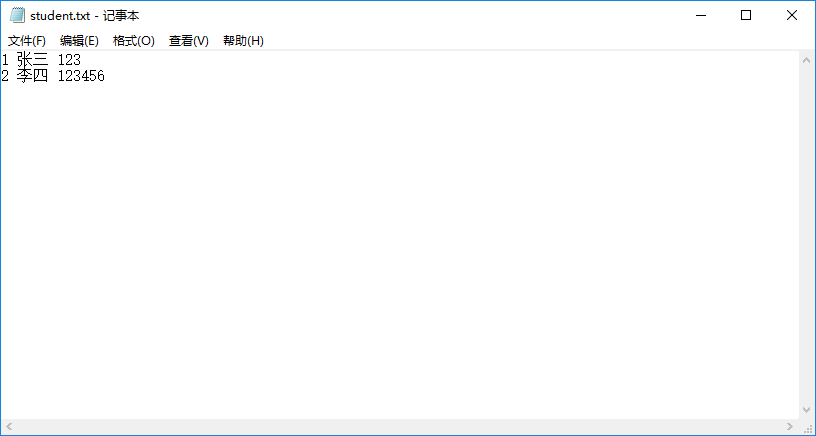Click the horizontal scrollbar left arrow
Image resolution: width=816 pixels, height=436 pixels.
[x=9, y=427]
